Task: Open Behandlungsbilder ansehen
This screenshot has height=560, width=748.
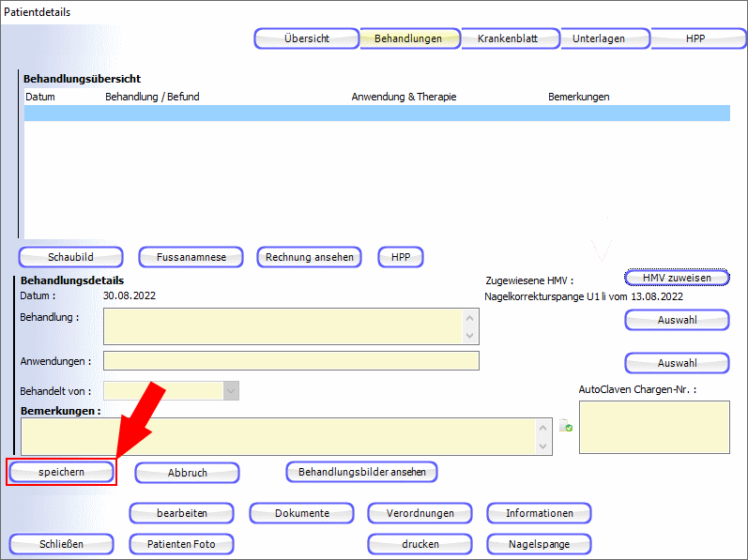Action: (x=361, y=472)
